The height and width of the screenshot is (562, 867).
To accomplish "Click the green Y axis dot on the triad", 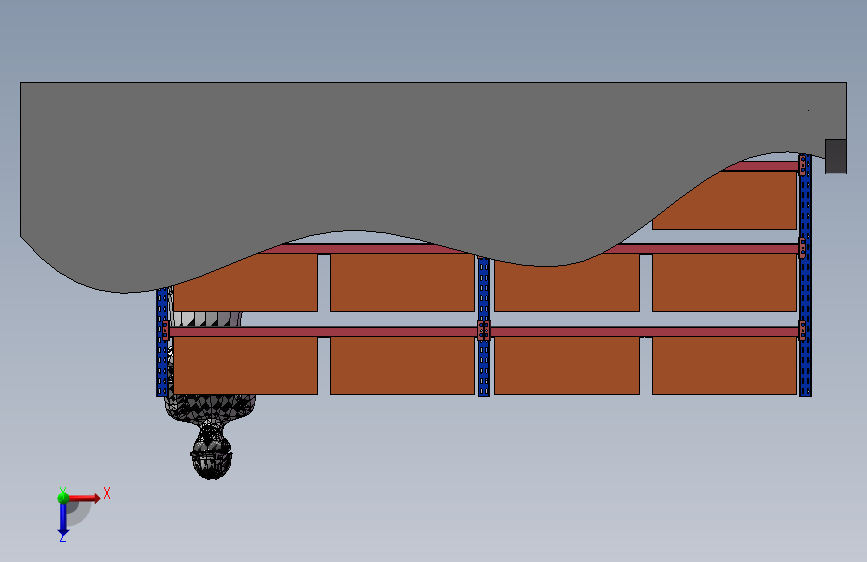I will (63, 498).
